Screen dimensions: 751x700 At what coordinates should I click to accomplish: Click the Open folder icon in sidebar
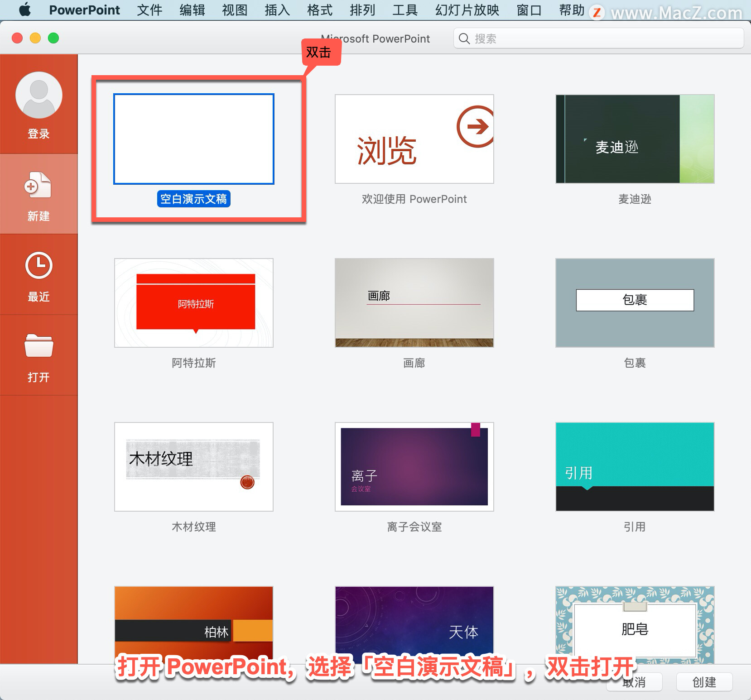39,346
